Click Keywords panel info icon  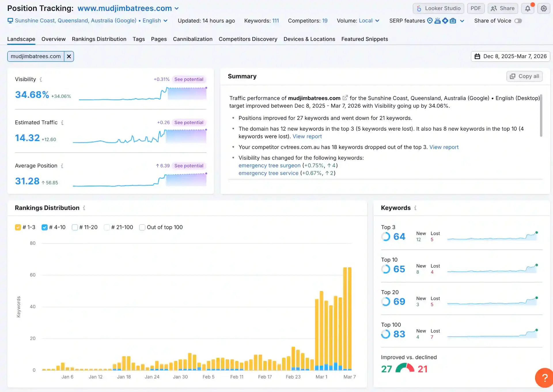coord(415,208)
